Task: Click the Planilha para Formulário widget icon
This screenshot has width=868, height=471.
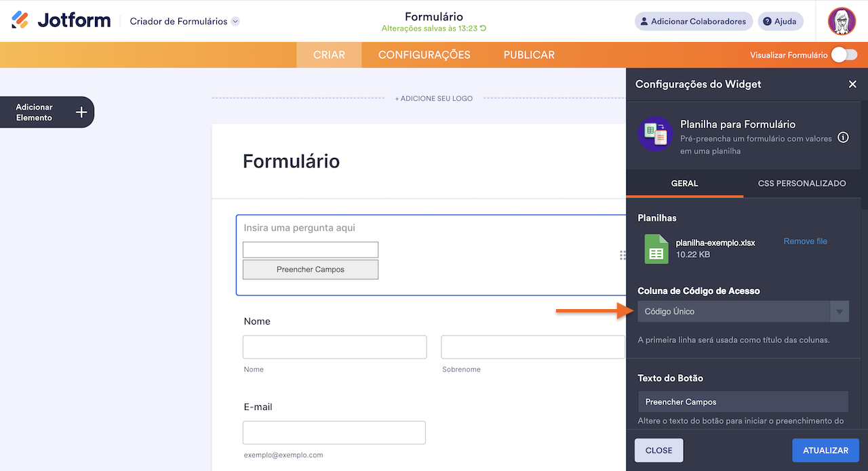Action: tap(655, 134)
